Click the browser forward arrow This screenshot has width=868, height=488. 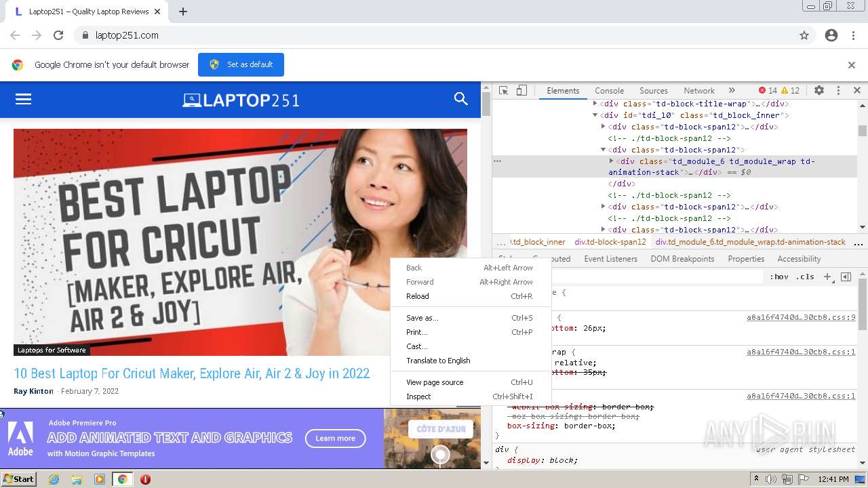37,35
